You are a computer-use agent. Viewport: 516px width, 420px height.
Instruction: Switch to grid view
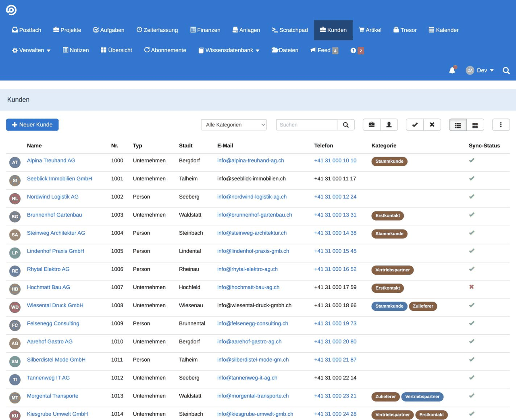(x=475, y=125)
